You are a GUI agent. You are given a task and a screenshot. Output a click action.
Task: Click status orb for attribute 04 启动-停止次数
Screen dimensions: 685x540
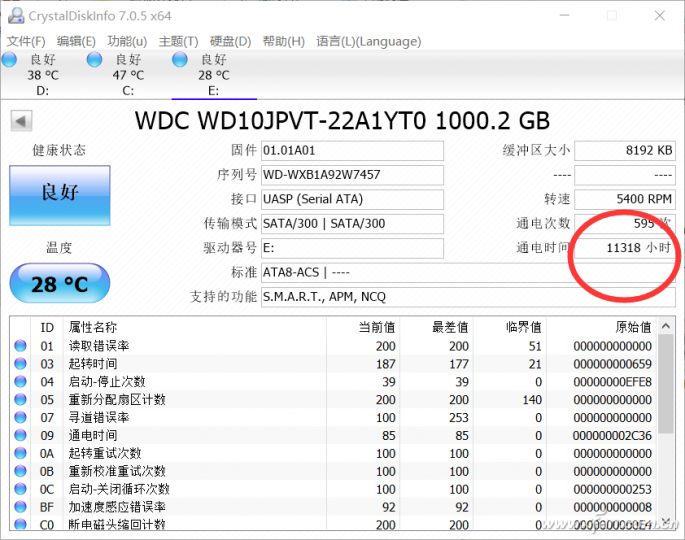pos(21,382)
